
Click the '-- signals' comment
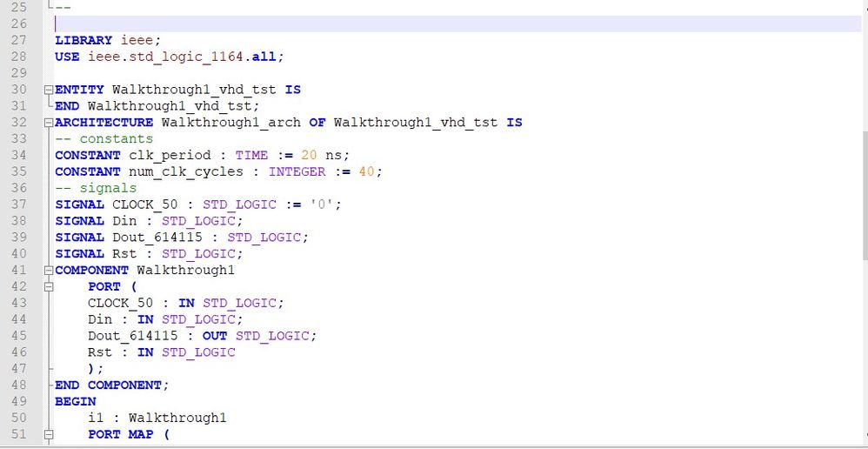(x=96, y=188)
